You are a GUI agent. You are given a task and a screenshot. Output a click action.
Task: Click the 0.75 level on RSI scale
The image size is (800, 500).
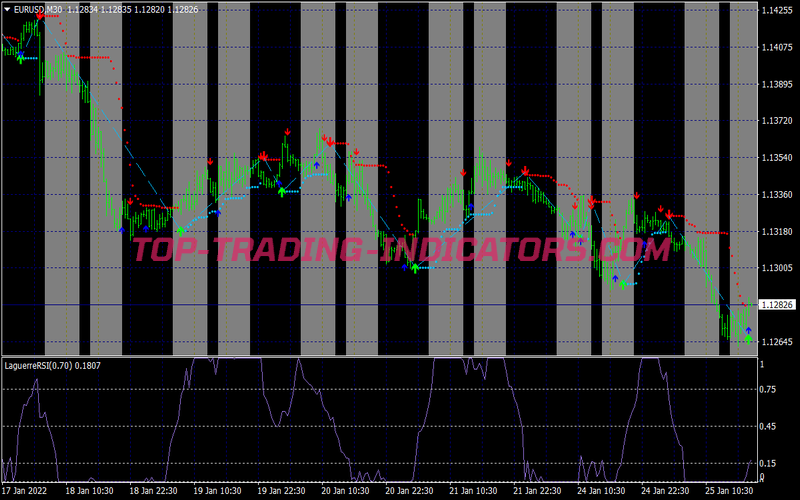pyautogui.click(x=768, y=389)
